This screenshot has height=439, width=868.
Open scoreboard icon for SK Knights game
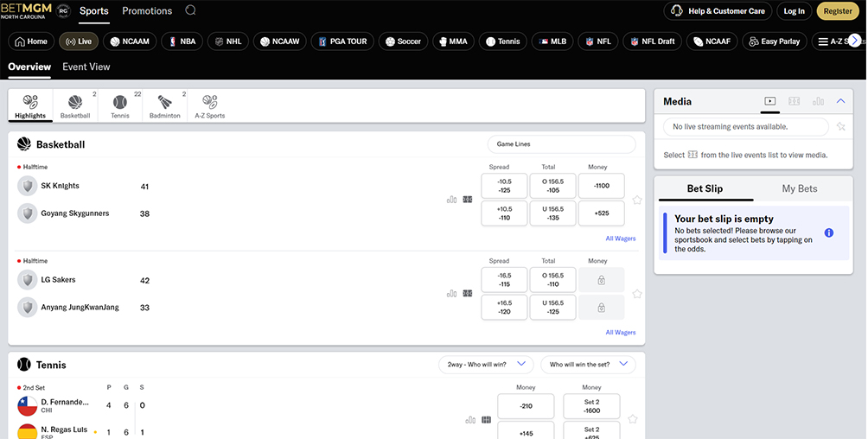[x=468, y=200]
